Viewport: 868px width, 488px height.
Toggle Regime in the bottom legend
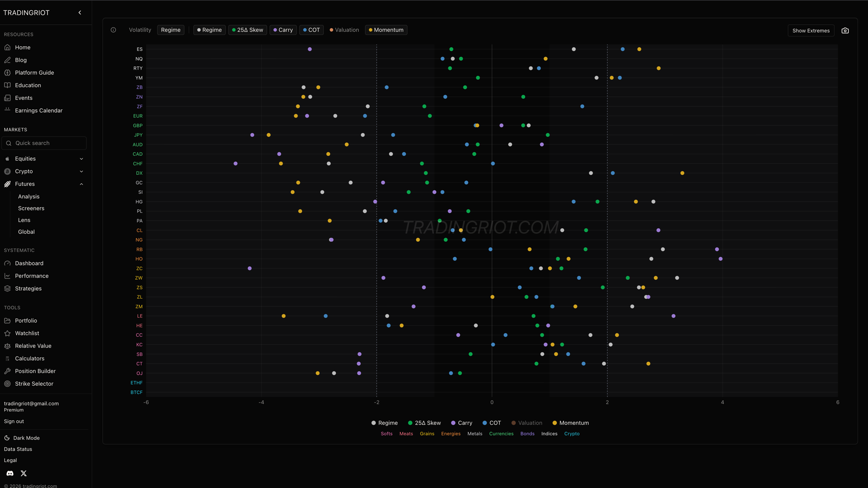pyautogui.click(x=385, y=423)
